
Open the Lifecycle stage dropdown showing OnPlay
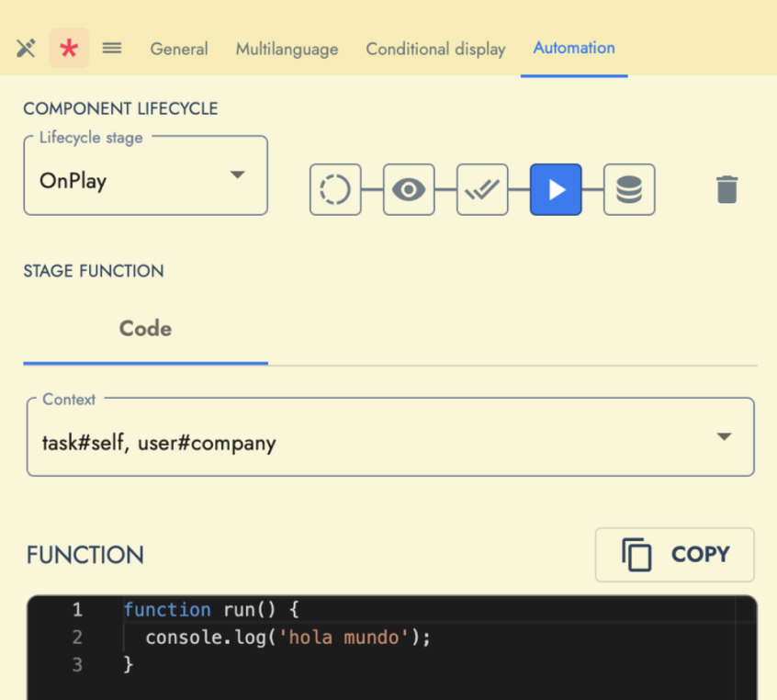[144, 175]
